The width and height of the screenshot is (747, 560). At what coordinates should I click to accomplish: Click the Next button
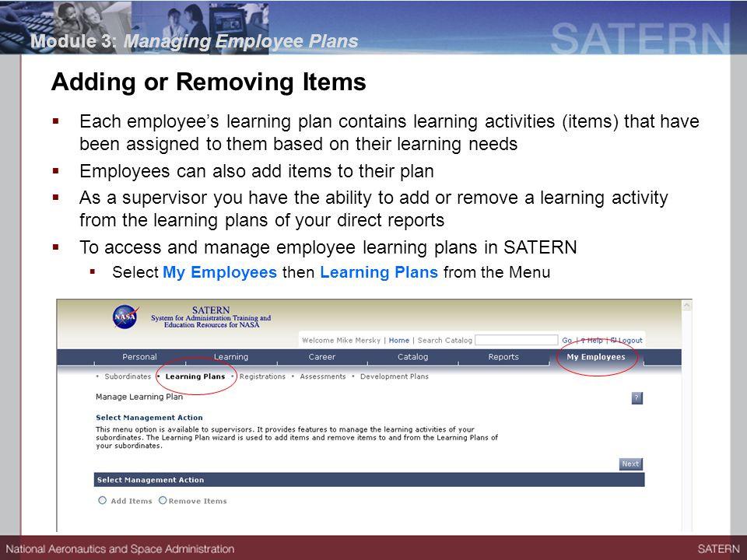(631, 464)
